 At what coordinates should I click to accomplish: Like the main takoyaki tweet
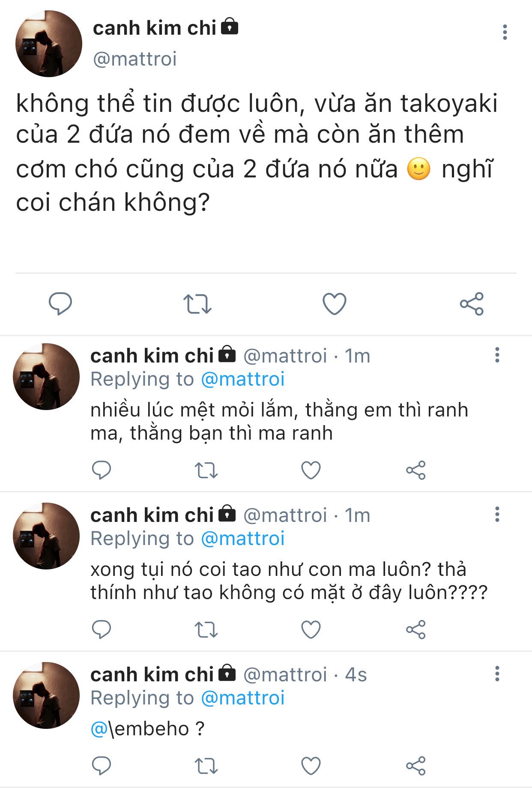coord(334,304)
